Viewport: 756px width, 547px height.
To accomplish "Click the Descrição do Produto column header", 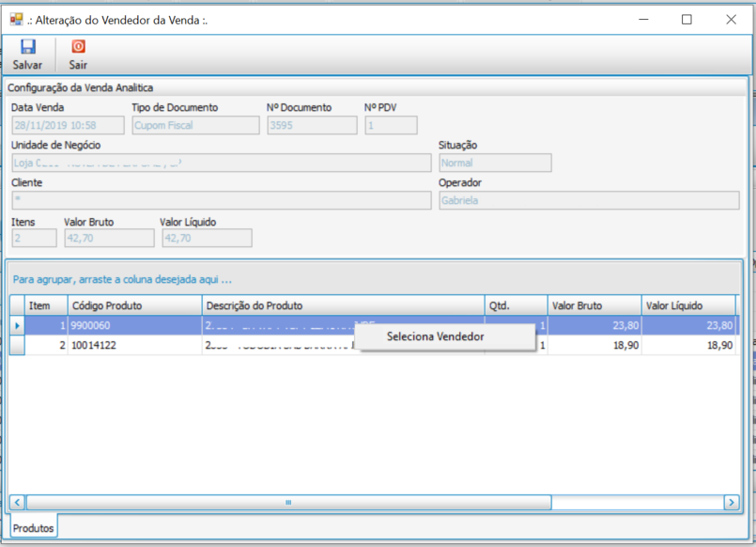I will (x=344, y=305).
